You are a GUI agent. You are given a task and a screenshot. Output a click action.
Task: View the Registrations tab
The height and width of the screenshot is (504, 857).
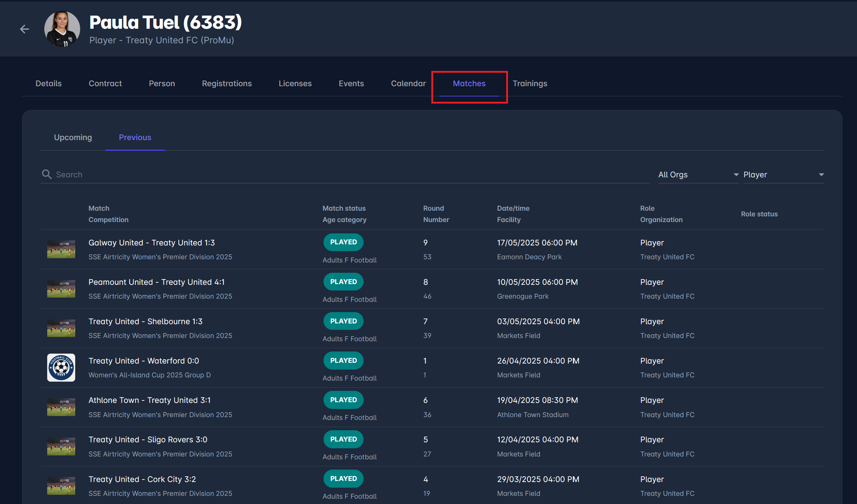click(x=227, y=83)
